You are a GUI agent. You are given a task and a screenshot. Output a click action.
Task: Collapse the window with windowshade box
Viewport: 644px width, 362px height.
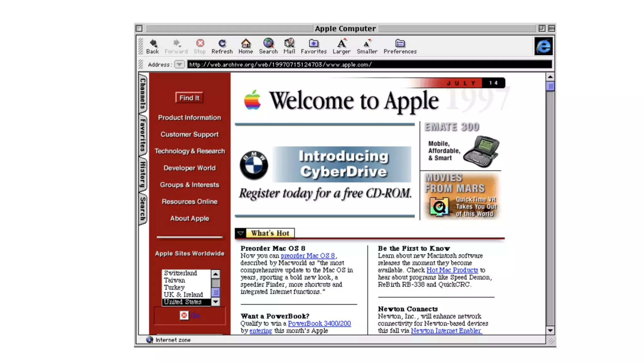[551, 29]
